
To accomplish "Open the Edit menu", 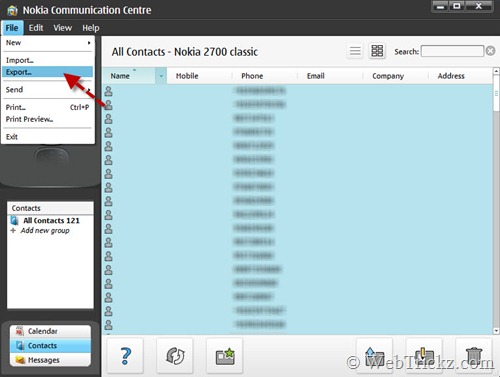I will (x=36, y=28).
